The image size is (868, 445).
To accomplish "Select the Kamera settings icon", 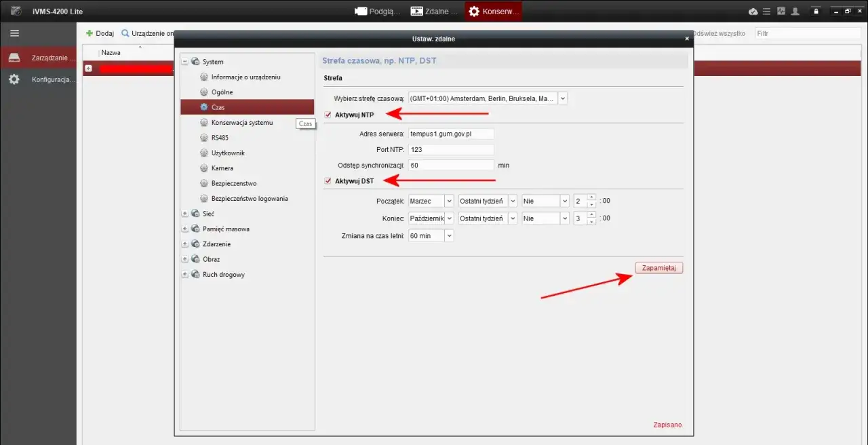I will coord(203,168).
